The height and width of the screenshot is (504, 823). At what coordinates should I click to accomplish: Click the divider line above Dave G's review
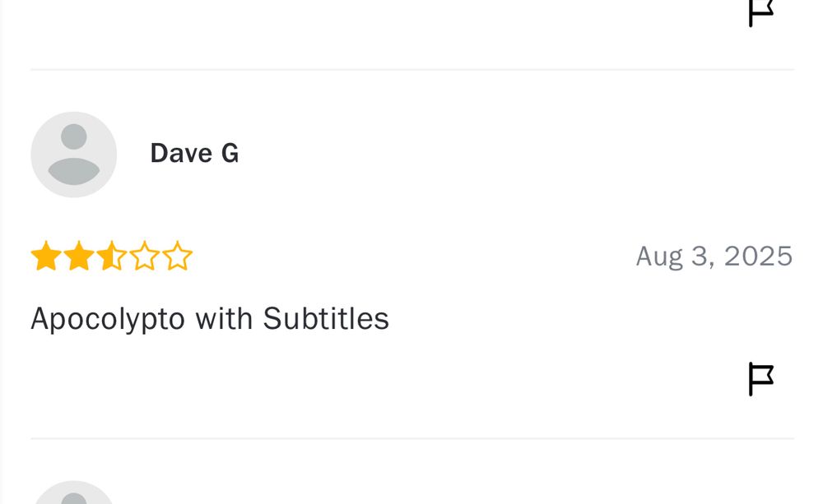(x=411, y=70)
